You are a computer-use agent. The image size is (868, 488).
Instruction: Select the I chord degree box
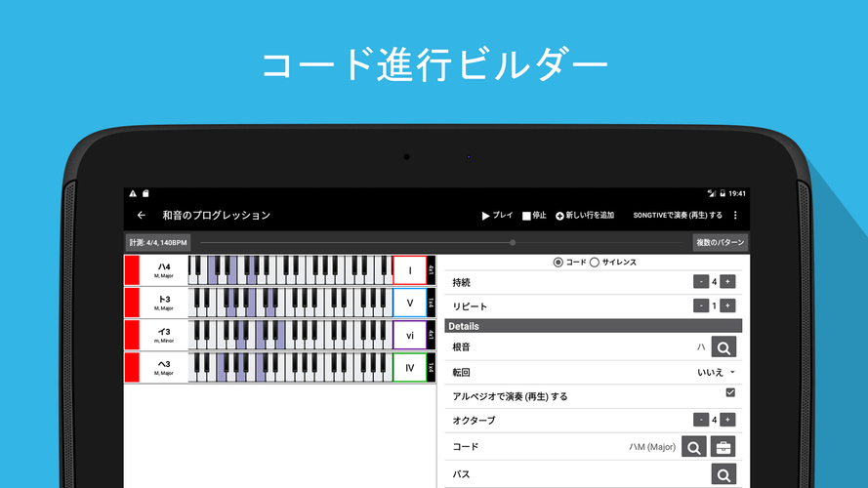pyautogui.click(x=410, y=270)
